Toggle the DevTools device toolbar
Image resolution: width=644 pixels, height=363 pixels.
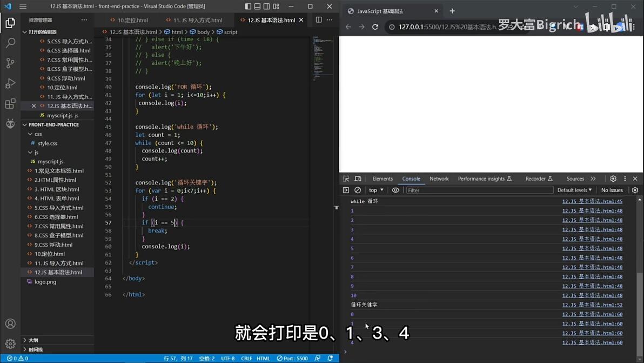pos(358,179)
